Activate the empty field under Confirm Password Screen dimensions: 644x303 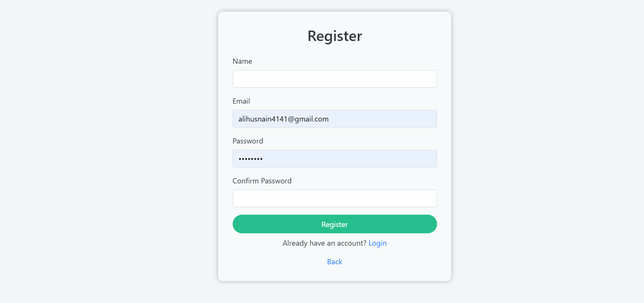click(334, 199)
